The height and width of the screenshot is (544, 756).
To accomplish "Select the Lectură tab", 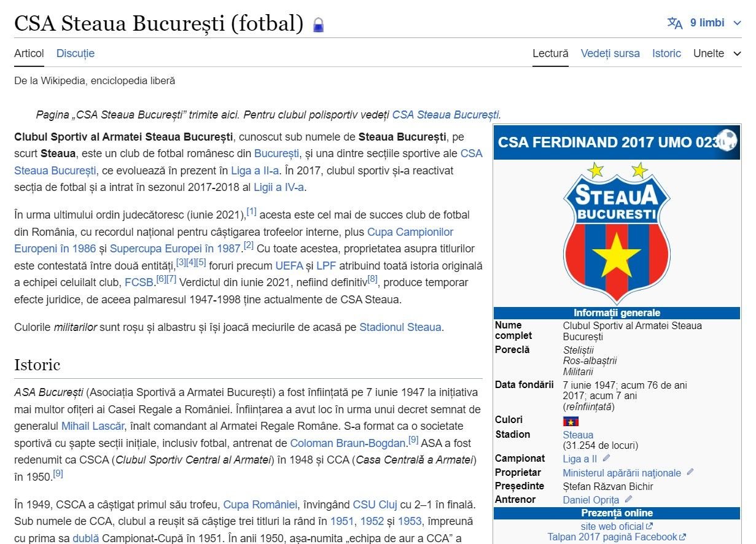I will [550, 53].
